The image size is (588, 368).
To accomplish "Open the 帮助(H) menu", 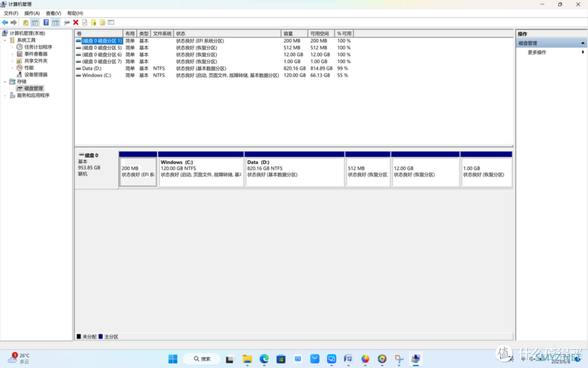I will pyautogui.click(x=75, y=13).
